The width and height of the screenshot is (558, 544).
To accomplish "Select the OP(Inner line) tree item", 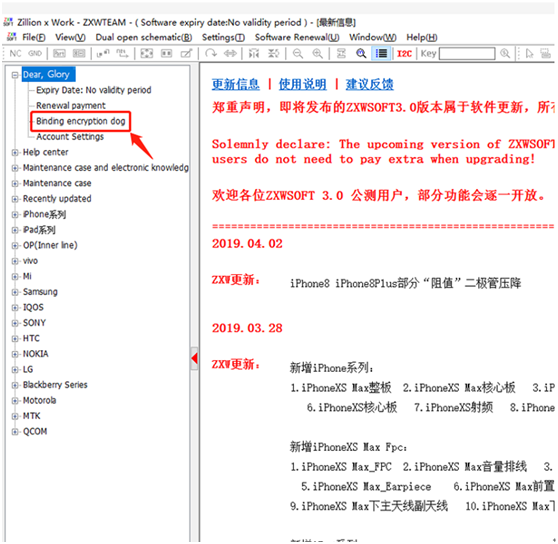I will pos(50,245).
